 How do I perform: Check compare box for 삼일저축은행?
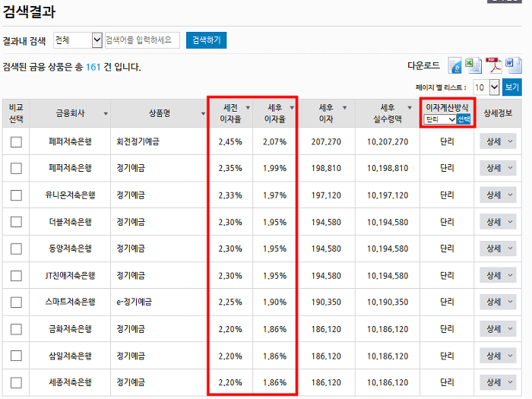[16, 356]
